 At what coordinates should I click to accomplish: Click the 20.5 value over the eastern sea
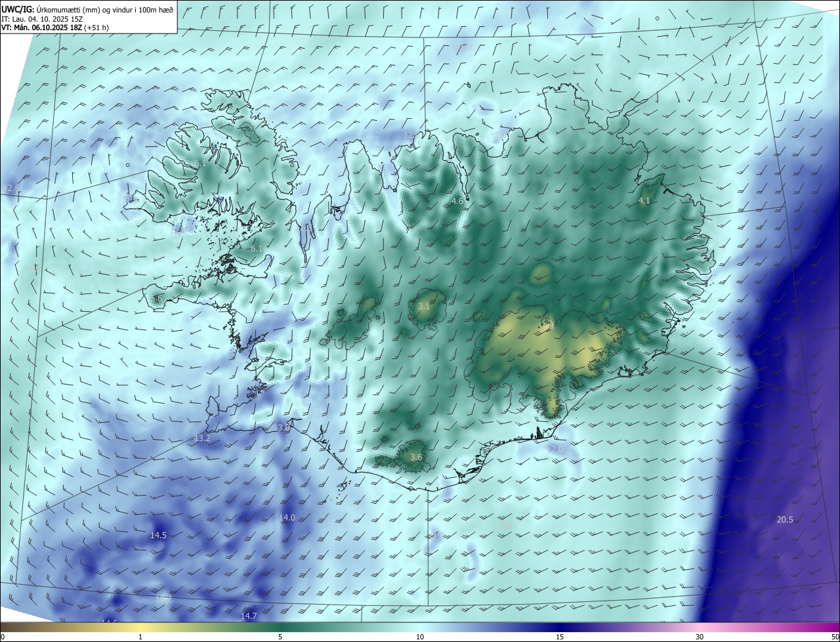(785, 519)
